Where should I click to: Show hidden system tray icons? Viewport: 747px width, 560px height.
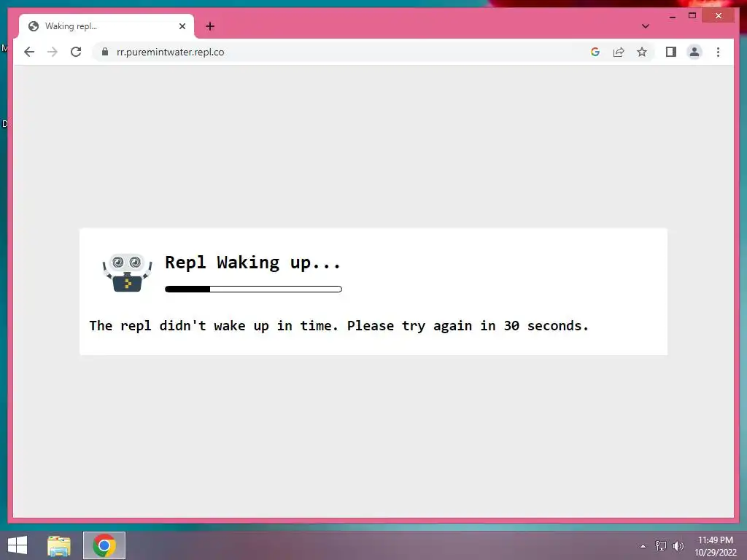(643, 546)
